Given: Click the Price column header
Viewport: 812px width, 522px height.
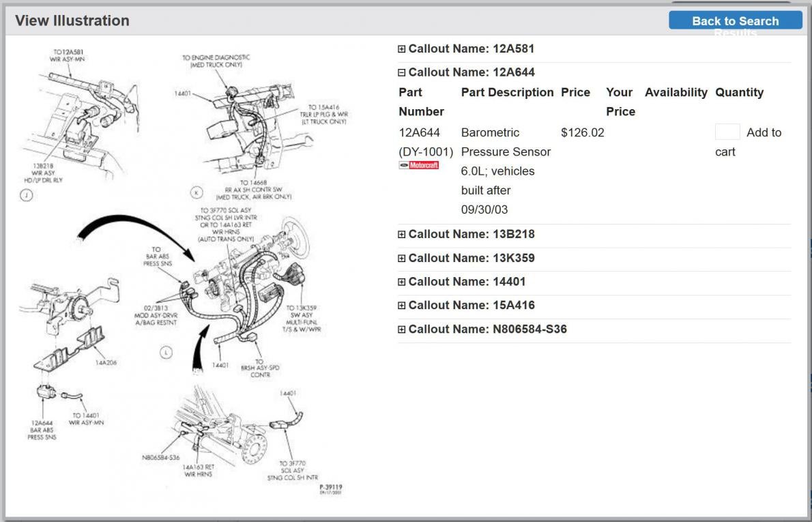Looking at the screenshot, I should (575, 93).
